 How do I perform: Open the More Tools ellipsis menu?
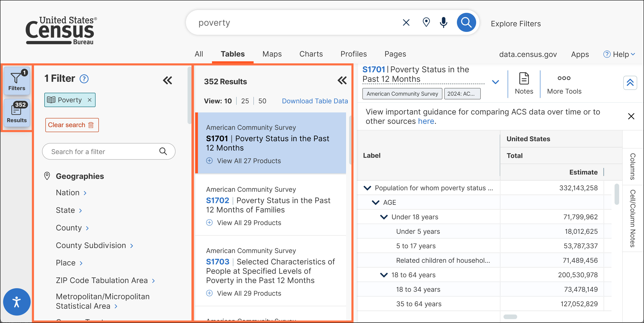click(x=564, y=84)
